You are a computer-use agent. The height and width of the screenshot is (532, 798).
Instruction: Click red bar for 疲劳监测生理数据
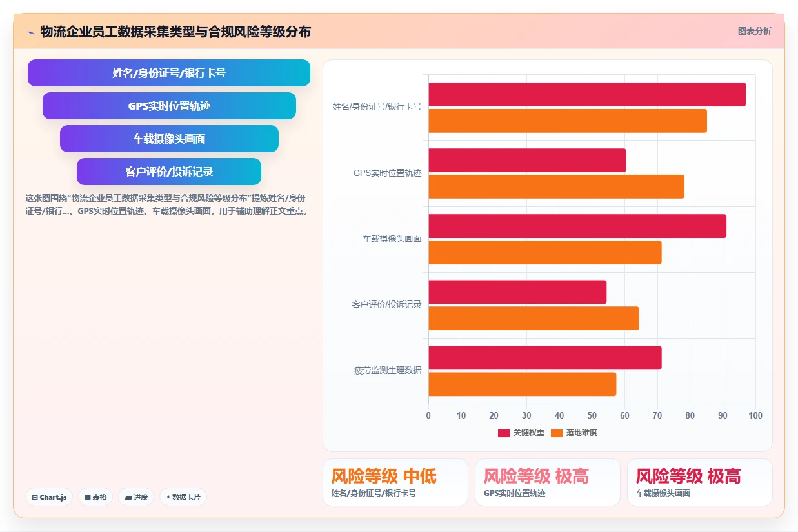pos(545,358)
